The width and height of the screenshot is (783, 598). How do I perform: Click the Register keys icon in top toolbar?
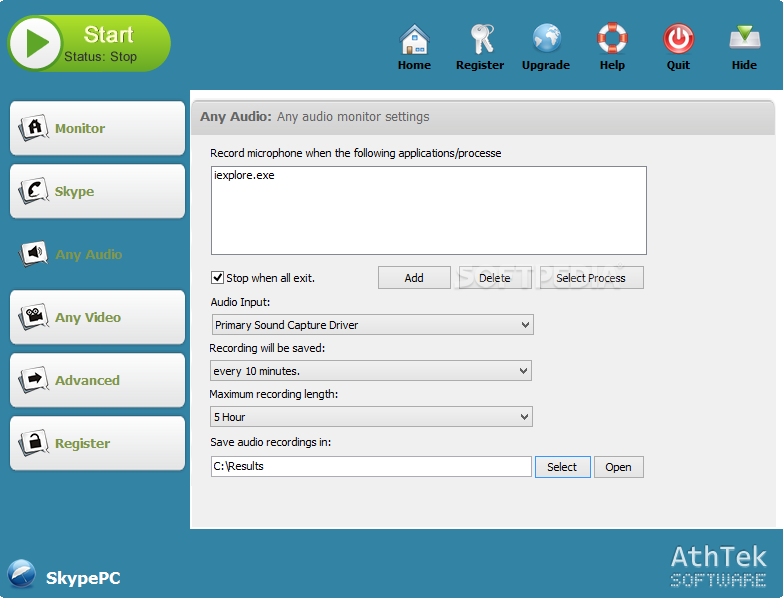481,39
